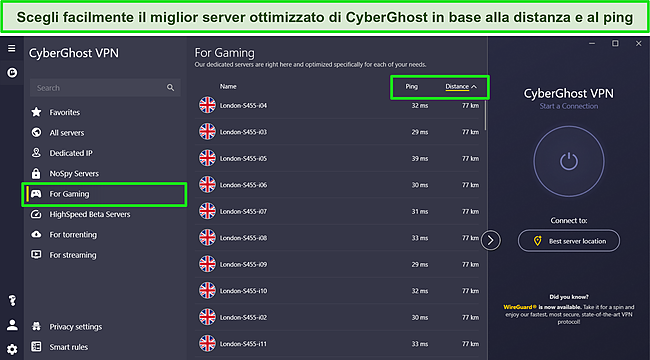Click the CyberGhost logo icon in sidebar

pos(12,73)
